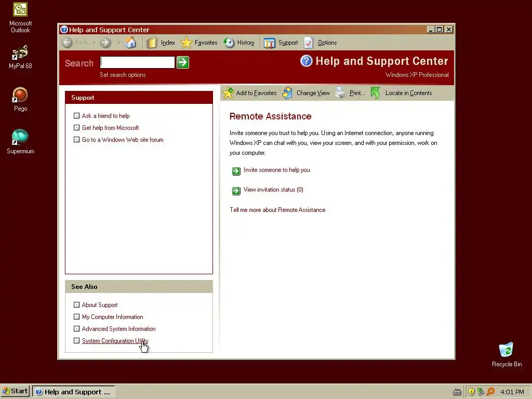Click the Help and Support Center title icon
Screen dimensions: 532x399
(64, 30)
